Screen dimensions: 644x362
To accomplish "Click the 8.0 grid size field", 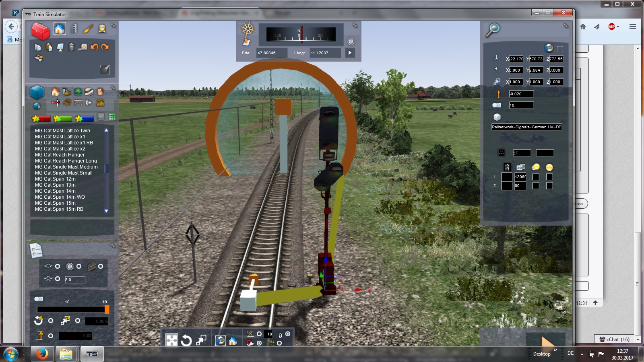I will (x=75, y=280).
